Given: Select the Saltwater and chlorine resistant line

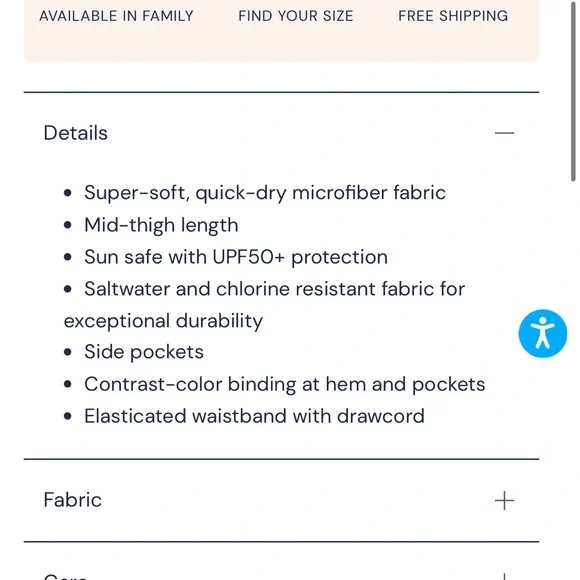Looking at the screenshot, I should [x=274, y=289].
